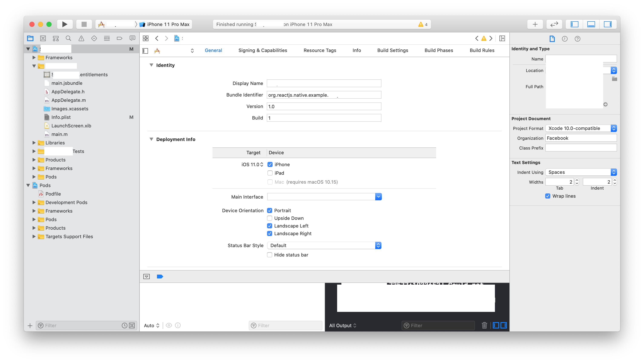Screen dimensions: 644x363
Task: Toggle the Debug area panel button
Action: tap(591, 24)
